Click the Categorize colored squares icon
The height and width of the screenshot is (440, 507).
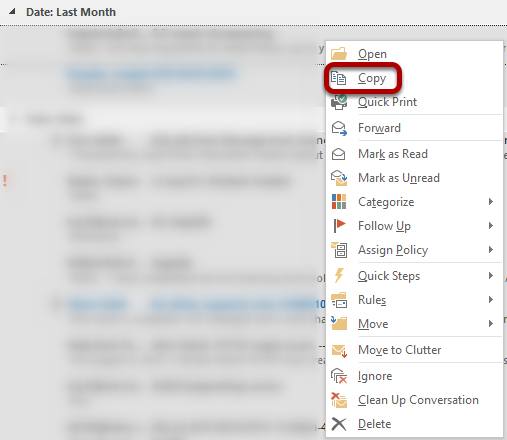339,202
